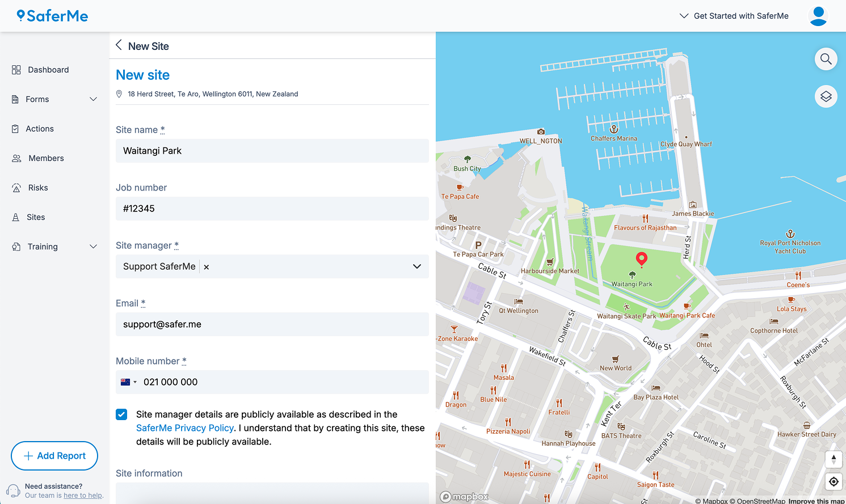This screenshot has width=846, height=504.
Task: Open the Sites section
Action: point(37,217)
